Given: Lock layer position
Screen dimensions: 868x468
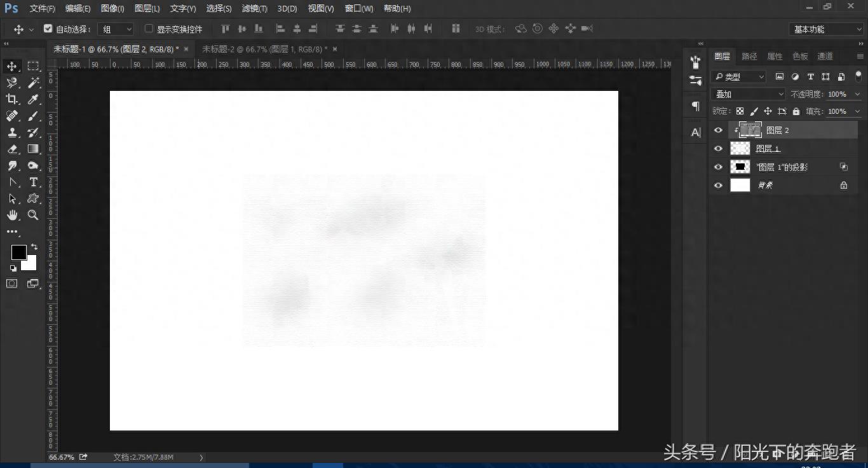Looking at the screenshot, I should [x=768, y=111].
